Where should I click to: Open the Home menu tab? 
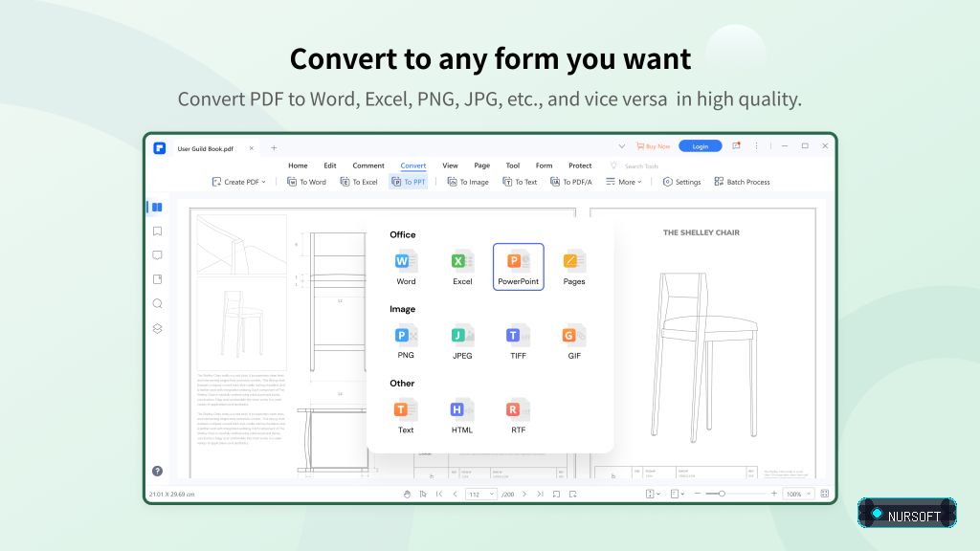pyautogui.click(x=298, y=165)
